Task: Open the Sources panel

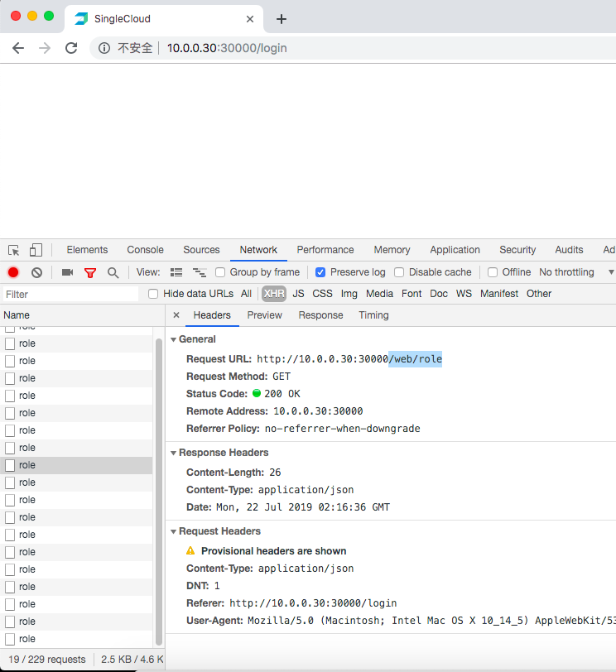Action: (201, 250)
